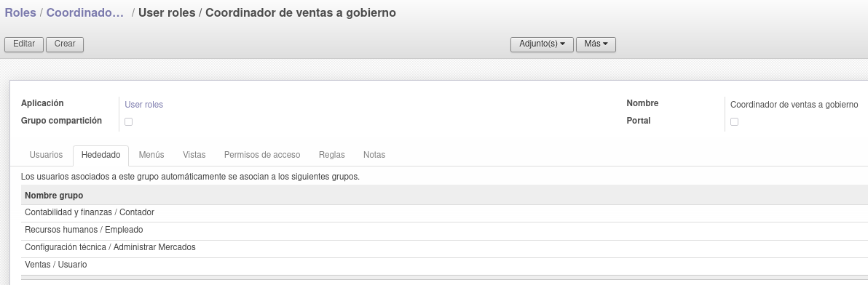
Task: Toggle the Grupo compartición checkbox
Action: [128, 122]
